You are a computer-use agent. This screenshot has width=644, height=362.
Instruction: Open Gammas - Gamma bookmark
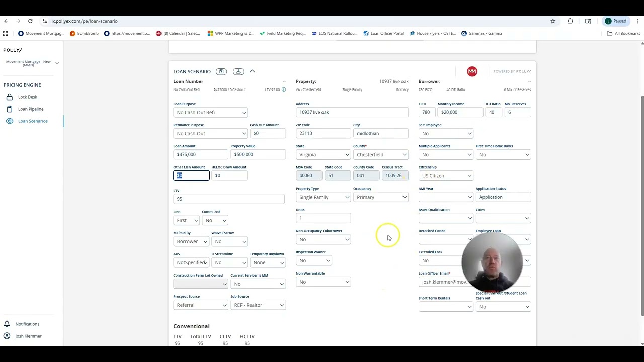click(481, 33)
